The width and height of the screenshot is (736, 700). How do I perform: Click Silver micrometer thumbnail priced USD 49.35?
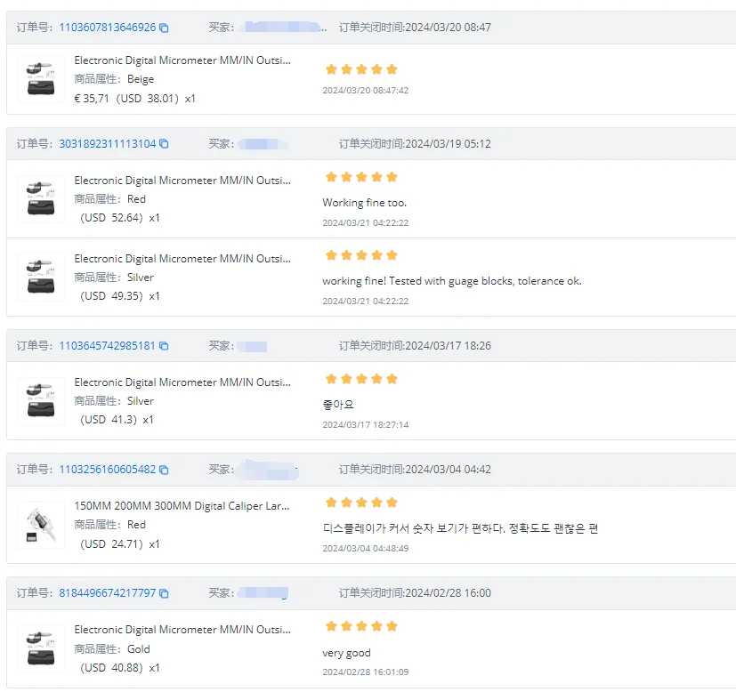point(41,277)
